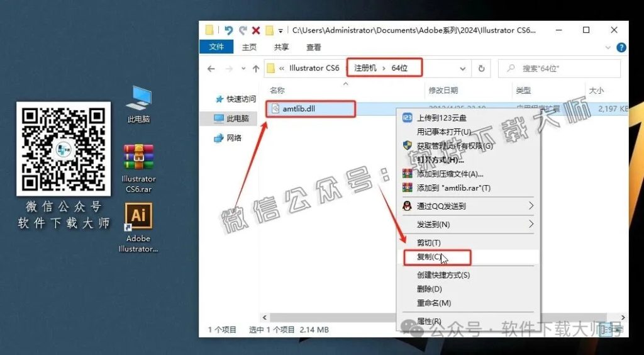Select 网络 in navigation pane
644x355 pixels.
pos(228,138)
